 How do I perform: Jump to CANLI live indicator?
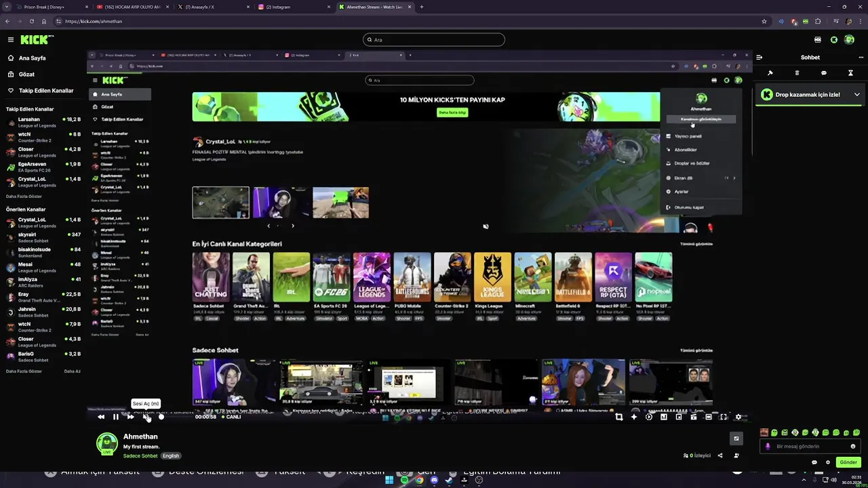[231, 417]
